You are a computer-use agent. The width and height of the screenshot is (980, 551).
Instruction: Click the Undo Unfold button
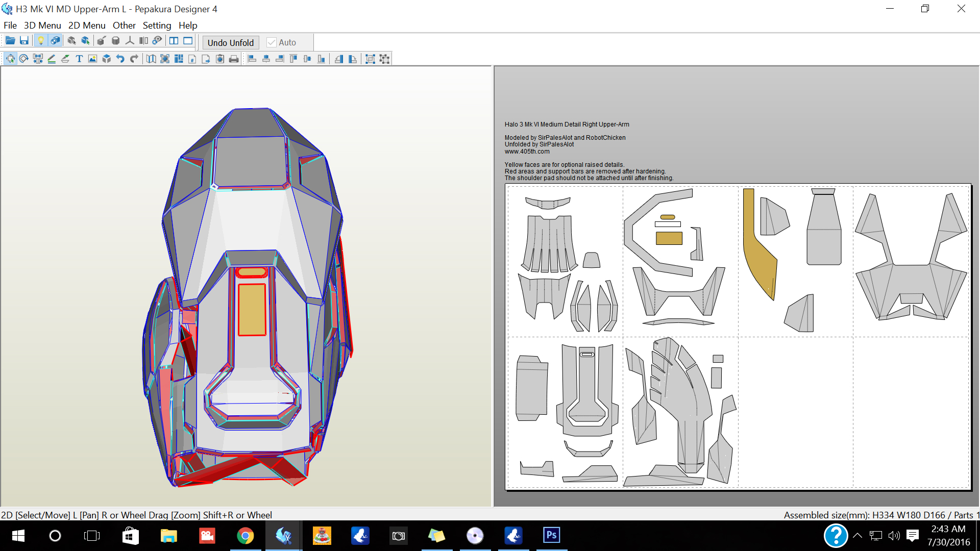click(x=231, y=42)
